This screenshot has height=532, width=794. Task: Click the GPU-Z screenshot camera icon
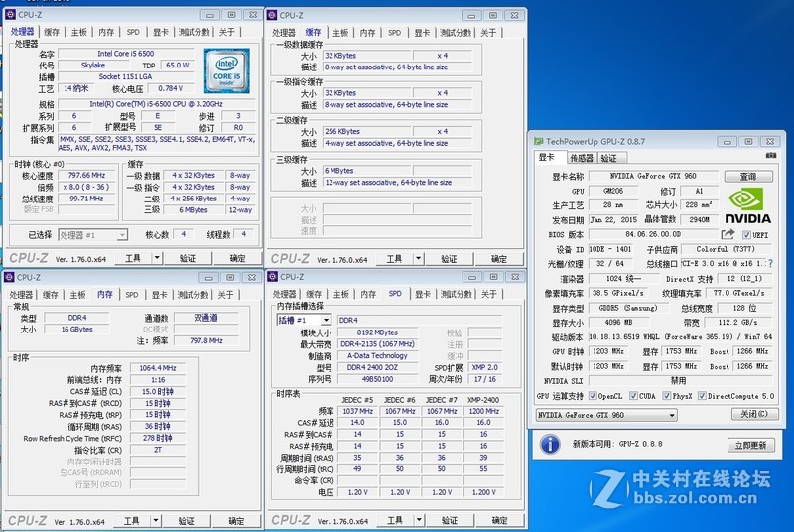[771, 156]
